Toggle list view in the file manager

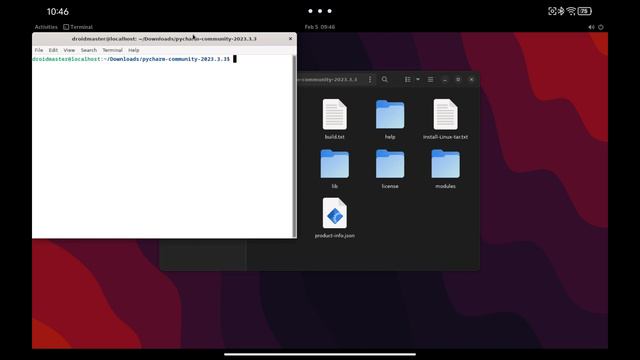[x=408, y=80]
